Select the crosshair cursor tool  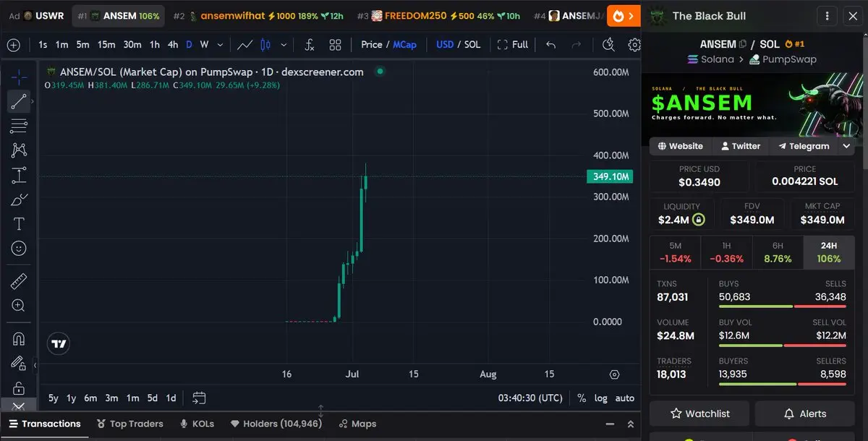[19, 77]
